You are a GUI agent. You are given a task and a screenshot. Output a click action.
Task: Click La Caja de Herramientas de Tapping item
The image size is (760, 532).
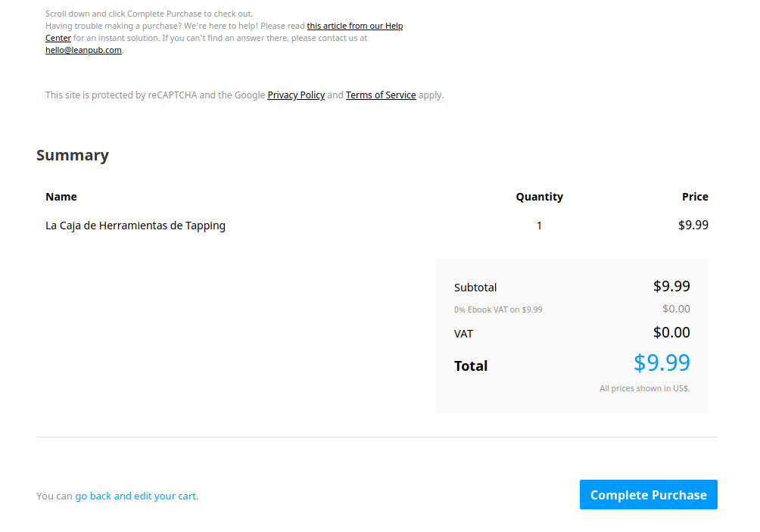(135, 226)
